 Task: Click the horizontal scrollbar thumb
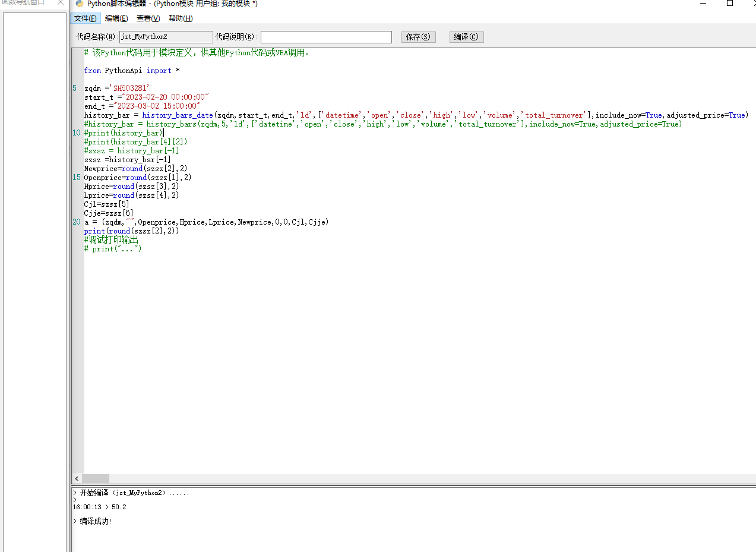pyautogui.click(x=96, y=478)
